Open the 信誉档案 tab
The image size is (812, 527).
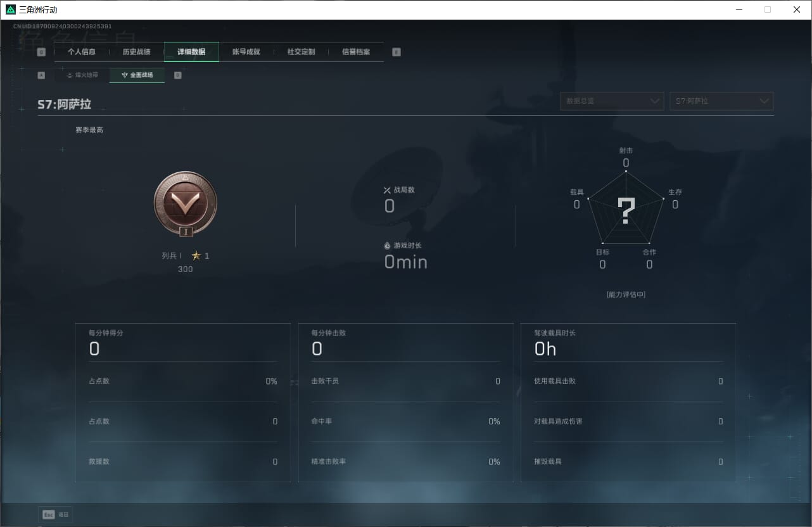(x=356, y=52)
